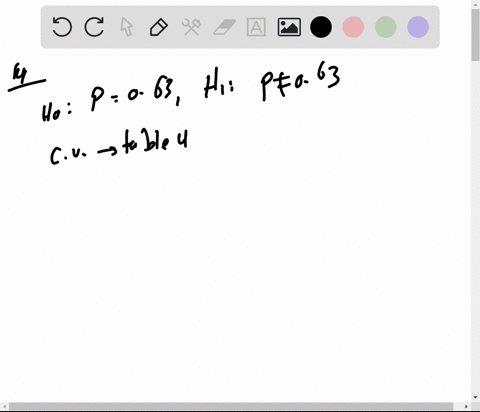The height and width of the screenshot is (412, 480).
Task: Select the pointer selection tool
Action: 127,27
